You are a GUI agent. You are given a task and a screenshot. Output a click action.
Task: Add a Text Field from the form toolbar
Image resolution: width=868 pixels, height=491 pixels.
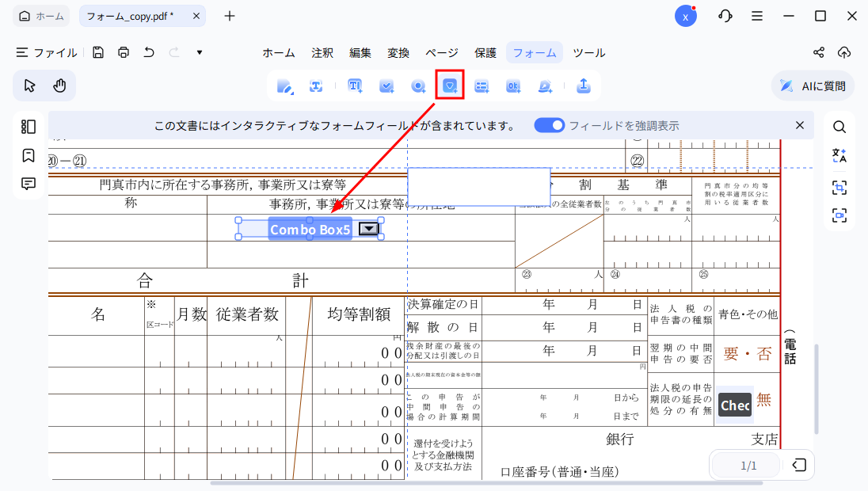(355, 86)
